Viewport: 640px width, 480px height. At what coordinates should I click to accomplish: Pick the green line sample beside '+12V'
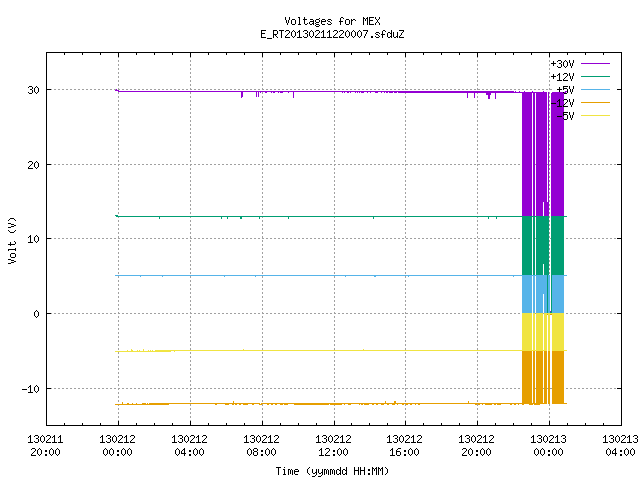tap(596, 76)
